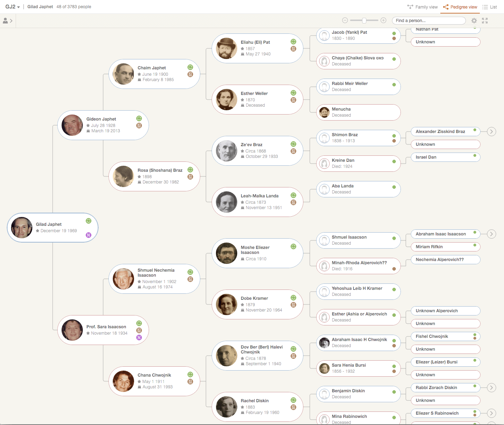
Task: Open Gideon Japhet's brown Record Match icon
Action: [x=139, y=126]
